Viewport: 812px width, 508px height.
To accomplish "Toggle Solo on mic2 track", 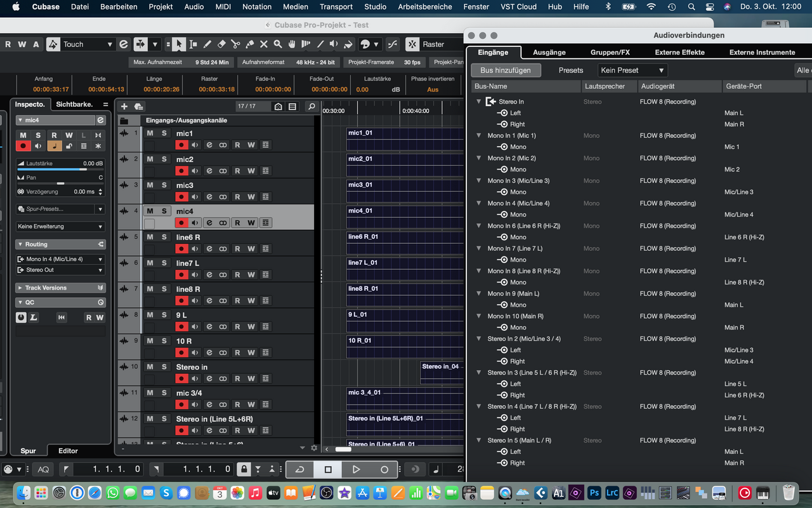I will (x=164, y=159).
